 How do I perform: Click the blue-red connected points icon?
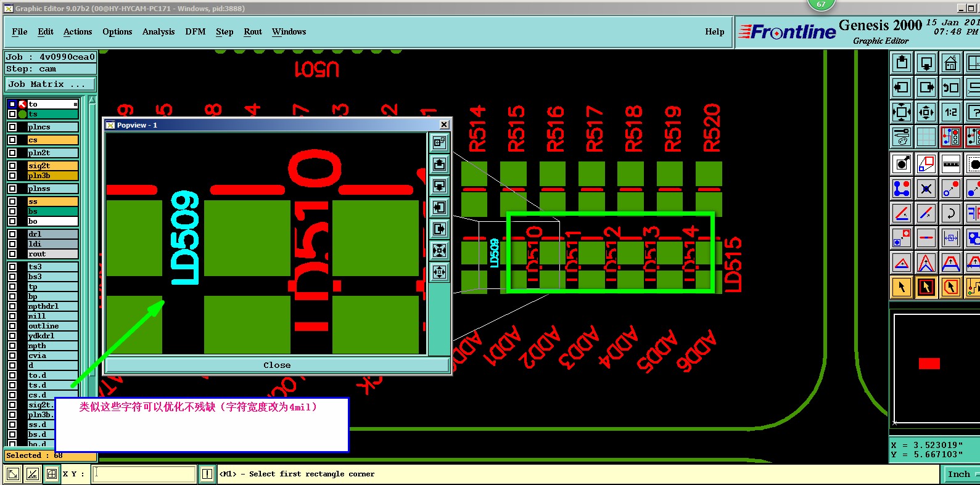902,189
